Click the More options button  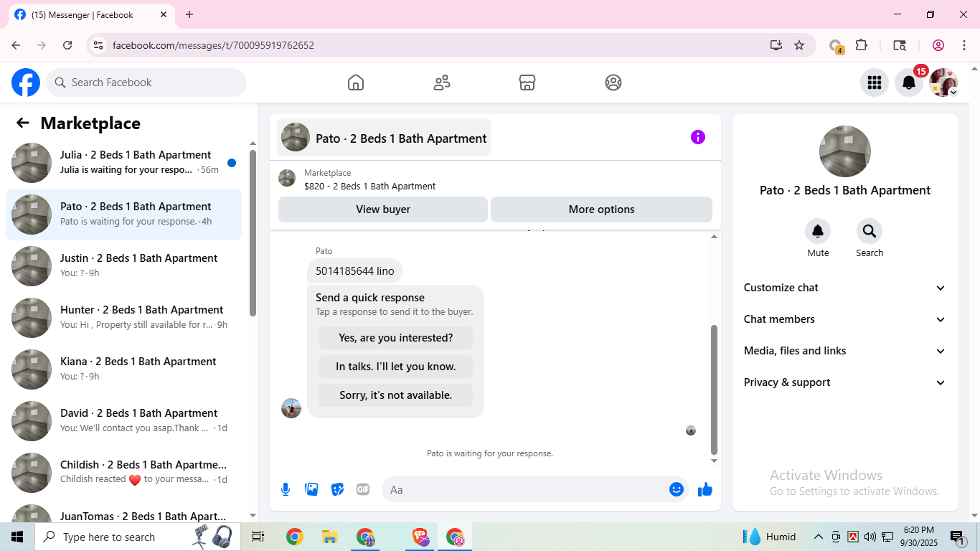point(601,209)
